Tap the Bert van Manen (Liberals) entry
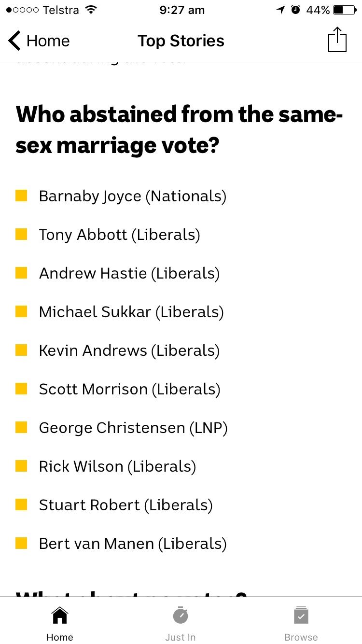 133,544
